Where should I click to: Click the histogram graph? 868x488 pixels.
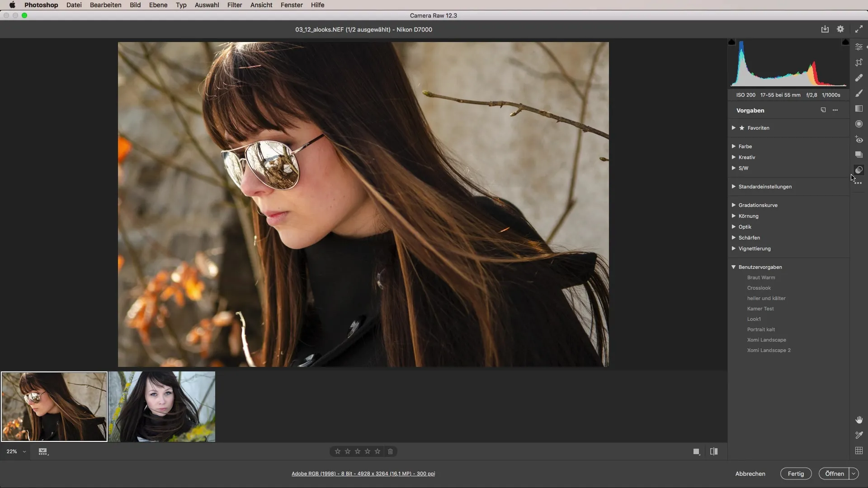click(x=788, y=63)
